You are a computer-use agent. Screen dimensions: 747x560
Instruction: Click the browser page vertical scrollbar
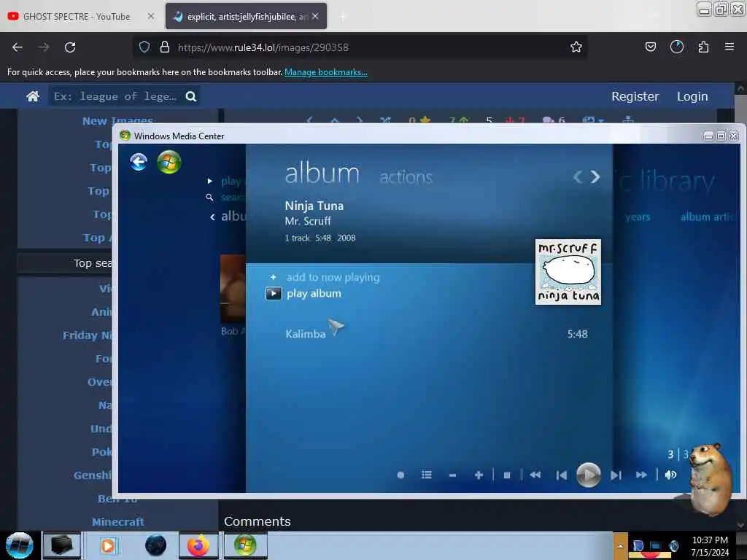740,307
